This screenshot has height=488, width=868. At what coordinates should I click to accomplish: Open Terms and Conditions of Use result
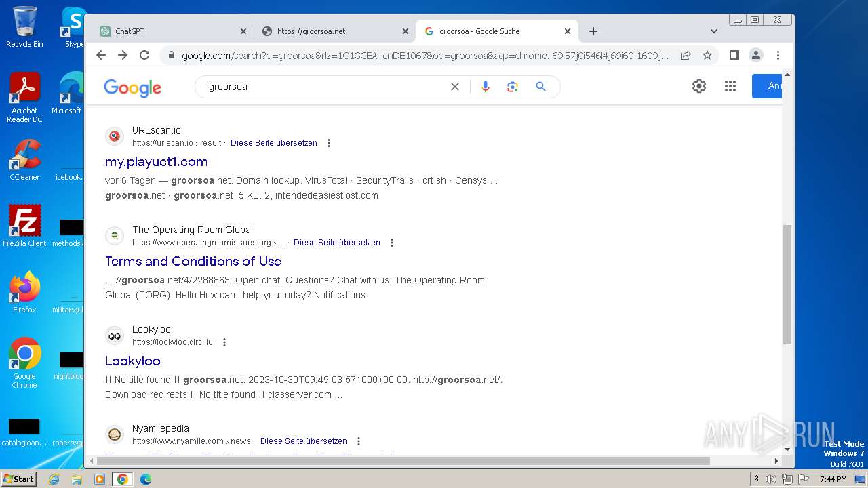point(193,261)
